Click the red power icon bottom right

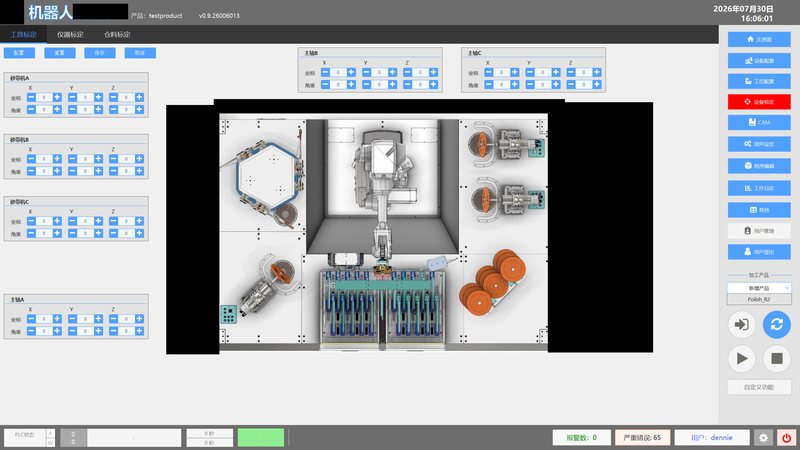[786, 438]
